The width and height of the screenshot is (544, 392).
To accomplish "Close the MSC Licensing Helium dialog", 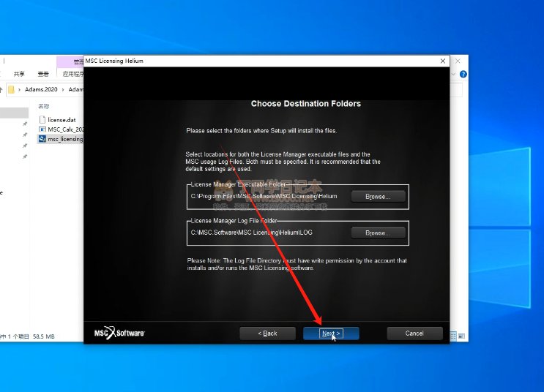I will [x=443, y=61].
